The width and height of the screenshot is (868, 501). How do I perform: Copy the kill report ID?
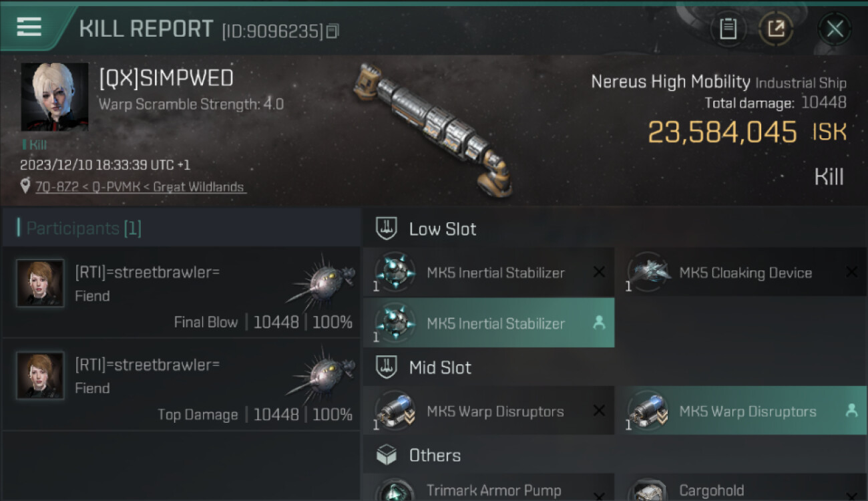coord(333,31)
